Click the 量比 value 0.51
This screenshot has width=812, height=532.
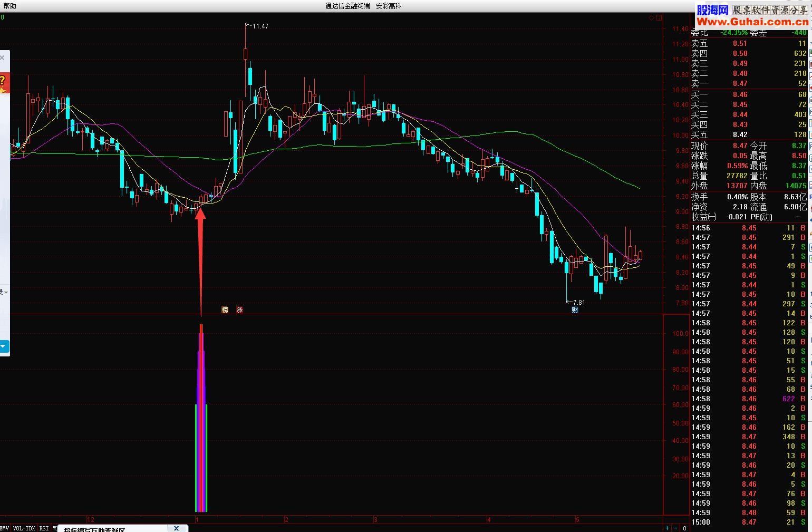tap(799, 176)
